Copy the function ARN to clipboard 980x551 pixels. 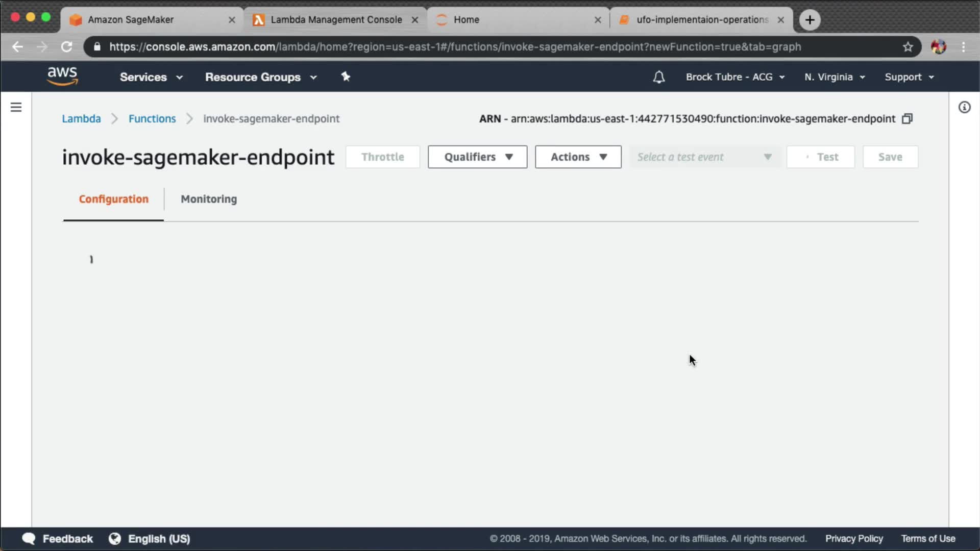tap(907, 119)
